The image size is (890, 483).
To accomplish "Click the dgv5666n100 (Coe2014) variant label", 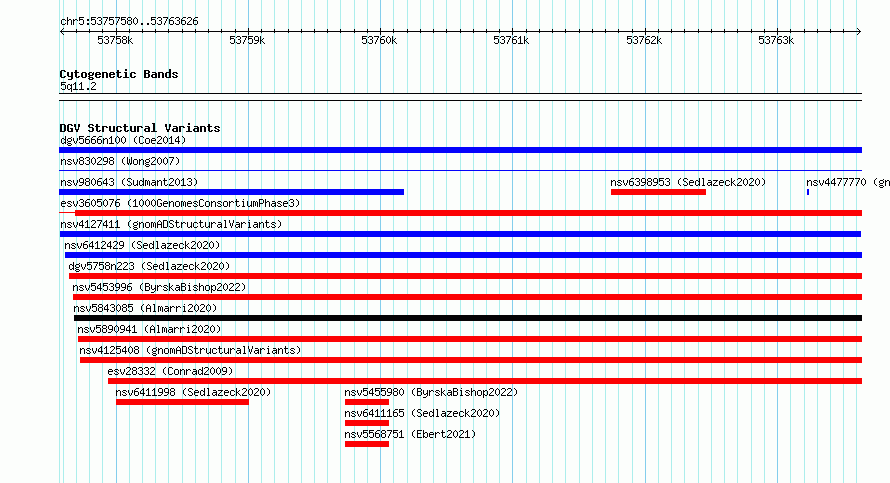I will (x=123, y=140).
